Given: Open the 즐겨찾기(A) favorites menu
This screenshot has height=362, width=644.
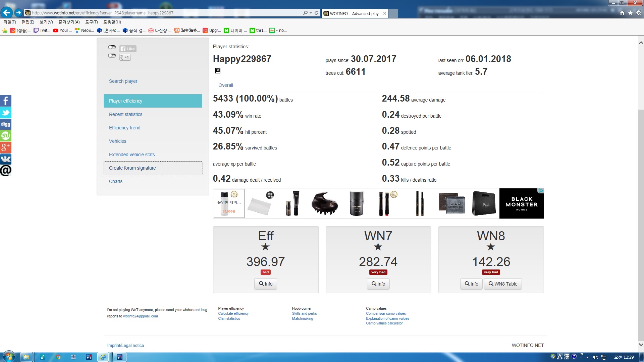Looking at the screenshot, I should click(x=69, y=22).
